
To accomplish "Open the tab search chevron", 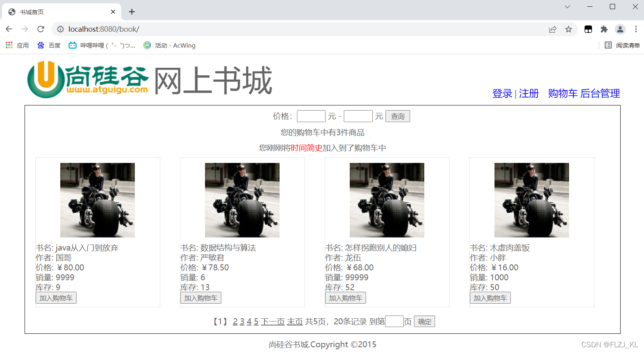I will click(x=567, y=7).
